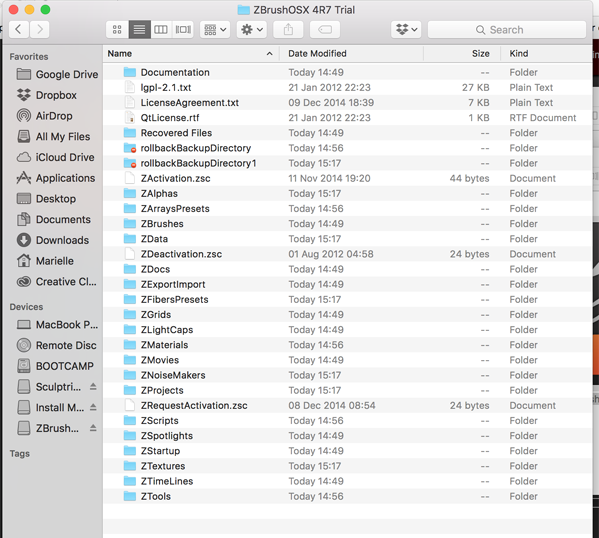Switch to cover flow view
The image size is (599, 538).
[x=183, y=29]
